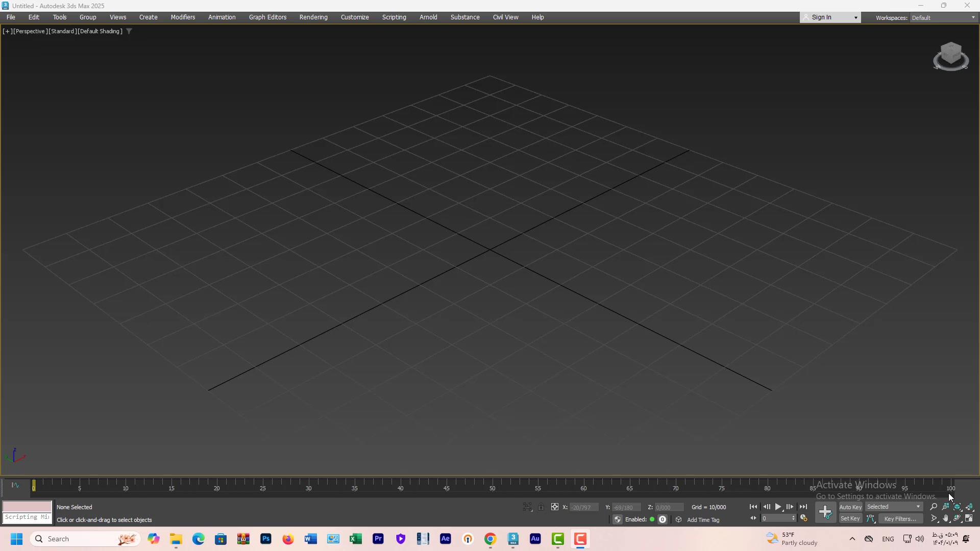Open Mini Curve Editor icon beside the timeline

click(x=15, y=485)
